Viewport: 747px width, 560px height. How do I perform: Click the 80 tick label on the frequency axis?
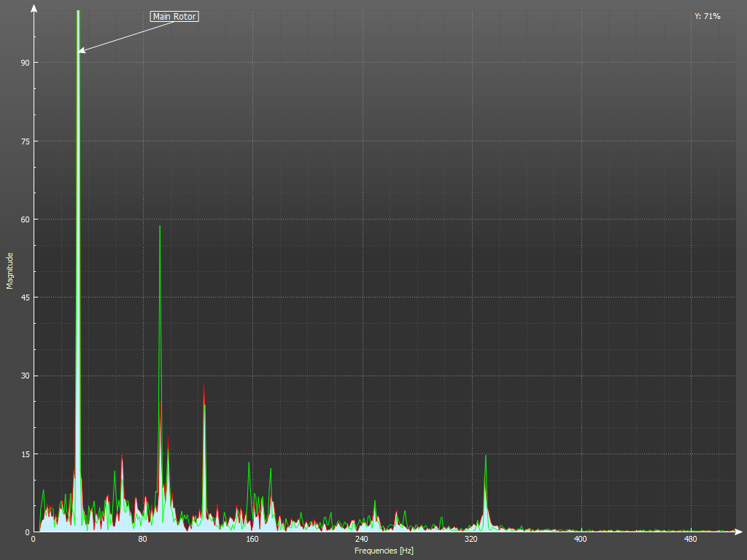click(143, 540)
